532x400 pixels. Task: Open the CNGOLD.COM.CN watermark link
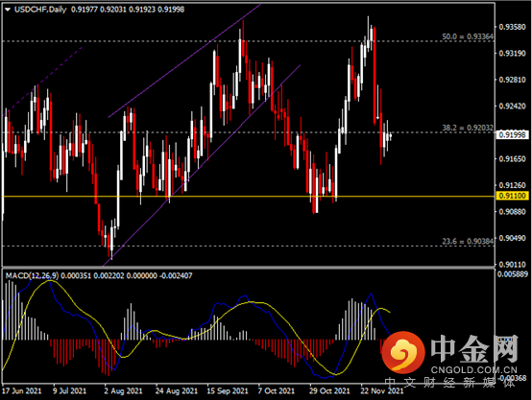point(473,370)
